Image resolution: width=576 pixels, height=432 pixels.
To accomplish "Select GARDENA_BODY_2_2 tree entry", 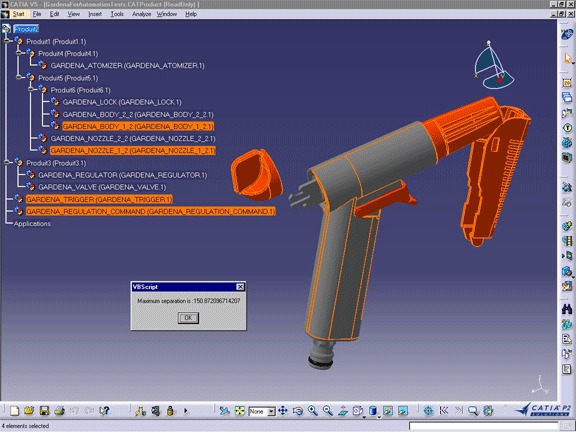I will [x=138, y=115].
